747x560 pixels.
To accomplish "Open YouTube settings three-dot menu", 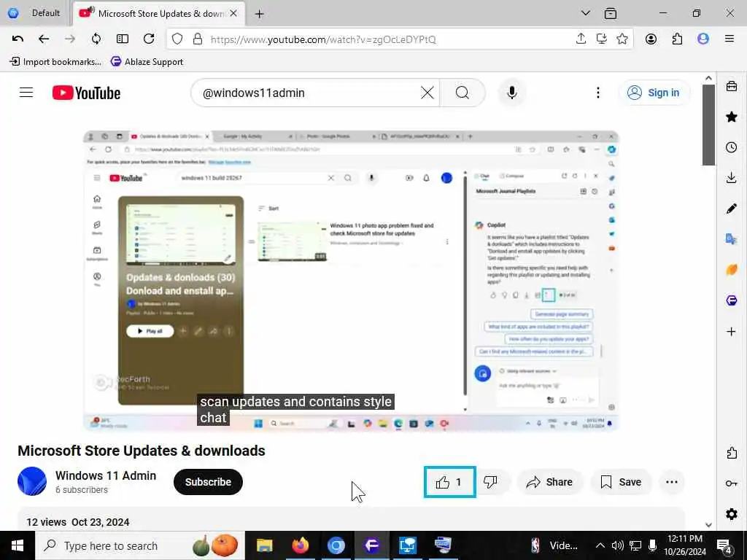I will coord(598,93).
